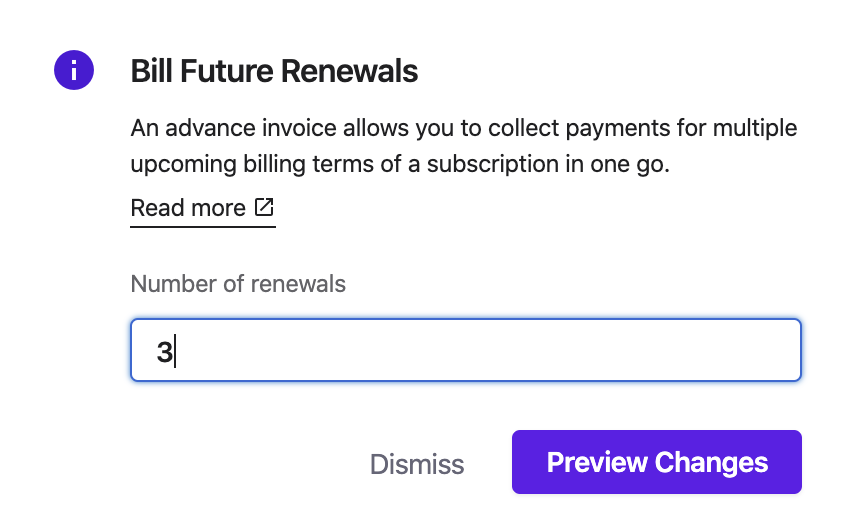The image size is (854, 522).
Task: Focus the Number of renewals input field
Action: click(x=465, y=350)
